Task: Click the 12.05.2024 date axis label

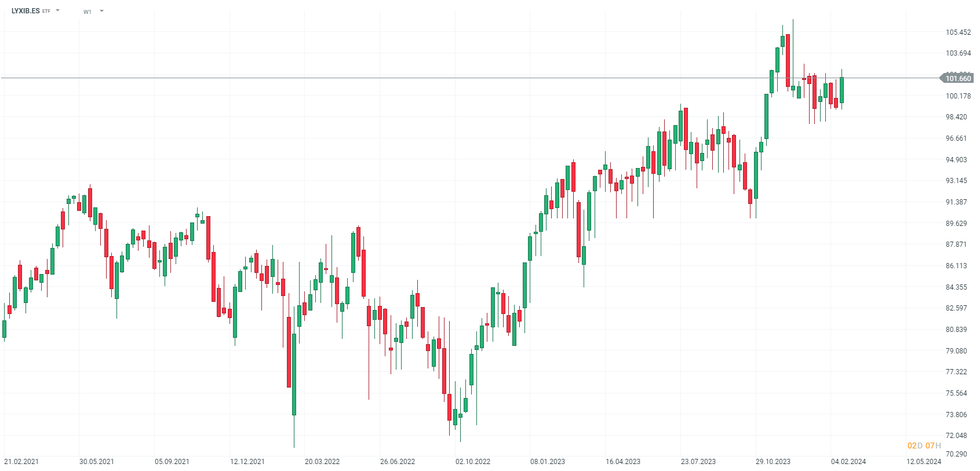Action: pos(924,462)
